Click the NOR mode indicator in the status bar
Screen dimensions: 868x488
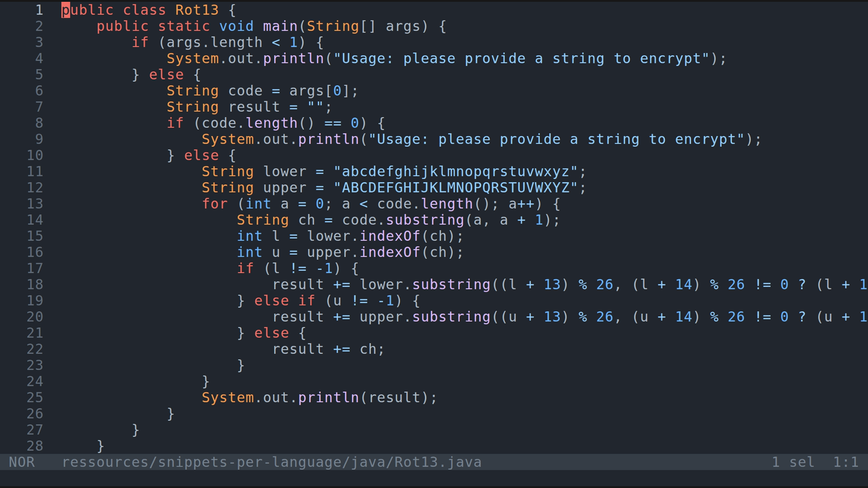tap(21, 462)
